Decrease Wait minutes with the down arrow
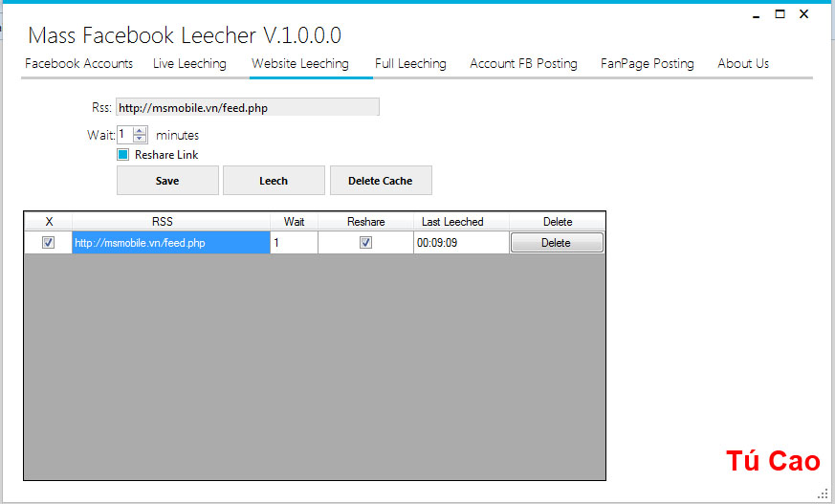The image size is (835, 504). pos(140,139)
